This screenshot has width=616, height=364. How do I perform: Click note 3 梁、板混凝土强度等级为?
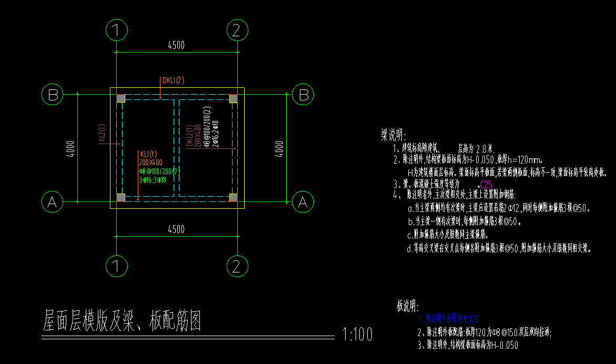coord(427,184)
